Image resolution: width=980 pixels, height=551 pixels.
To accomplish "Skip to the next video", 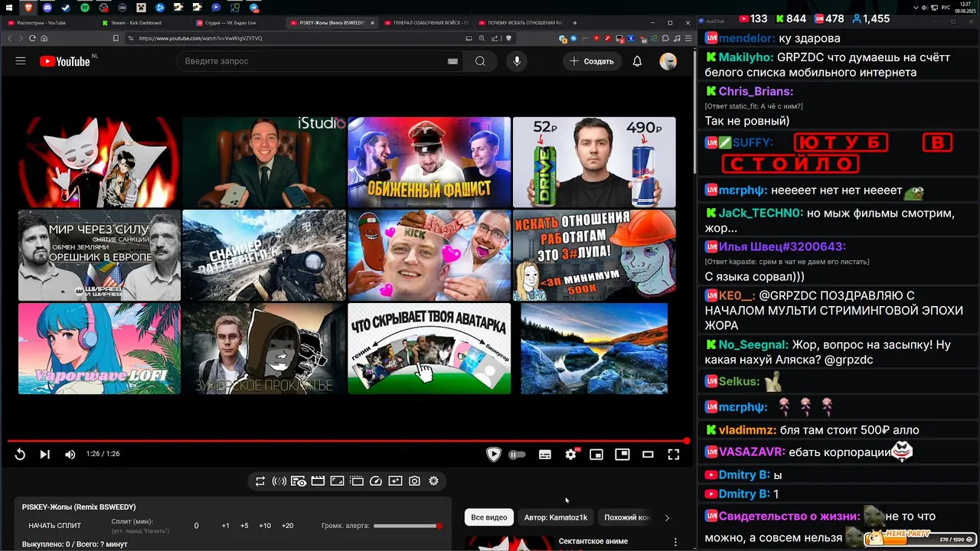I will pyautogui.click(x=44, y=455).
